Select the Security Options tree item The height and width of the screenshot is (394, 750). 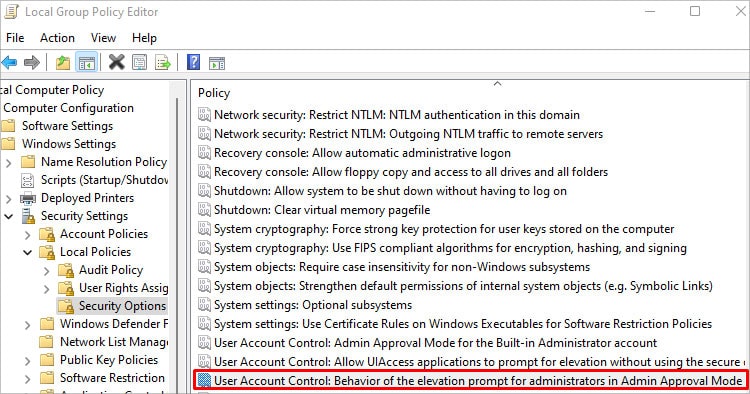(122, 306)
